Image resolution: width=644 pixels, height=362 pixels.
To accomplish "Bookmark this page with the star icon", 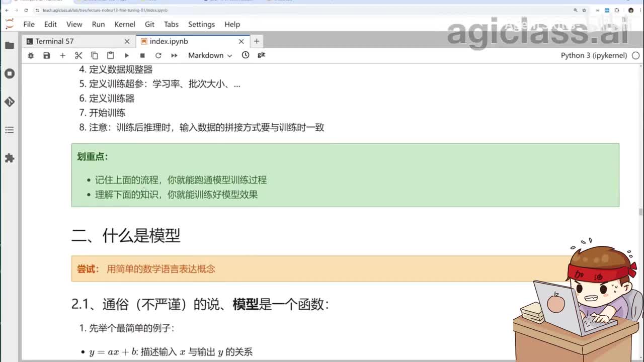I will click(x=584, y=10).
